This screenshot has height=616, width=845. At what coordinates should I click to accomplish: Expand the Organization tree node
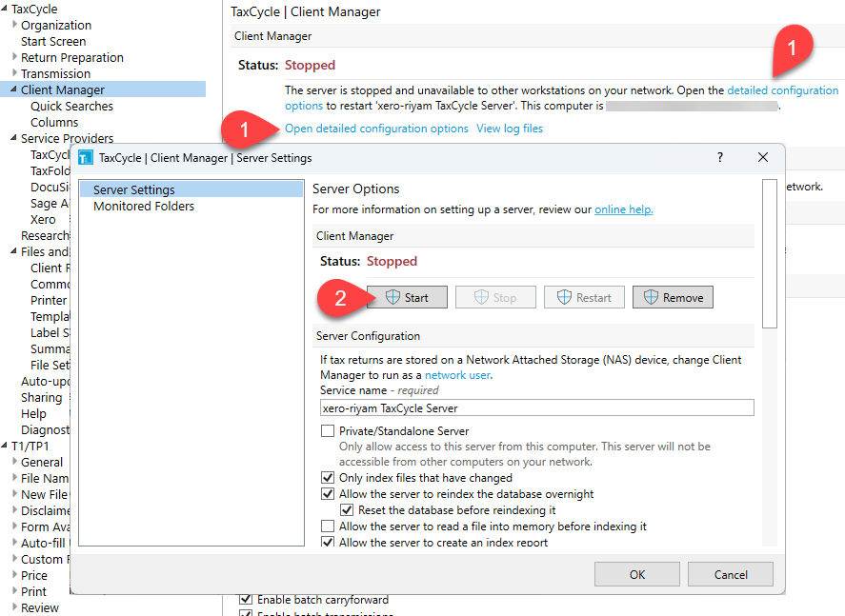pyautogui.click(x=14, y=25)
